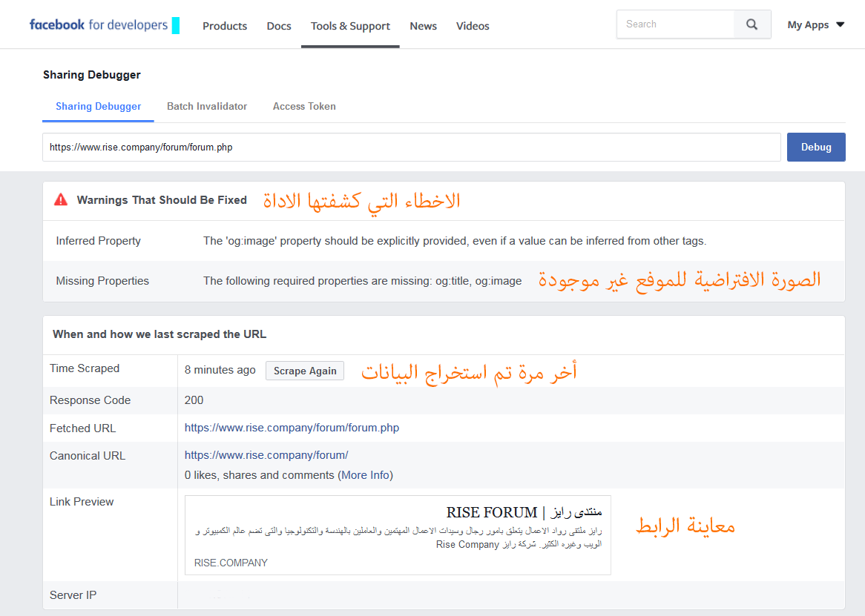
Task: Click the blue Debug button
Action: click(816, 147)
